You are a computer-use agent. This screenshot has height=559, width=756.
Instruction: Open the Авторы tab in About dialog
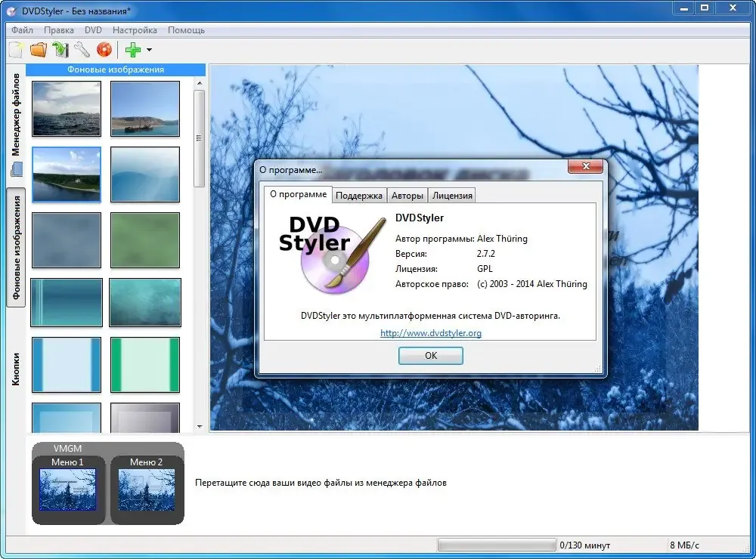(x=407, y=195)
